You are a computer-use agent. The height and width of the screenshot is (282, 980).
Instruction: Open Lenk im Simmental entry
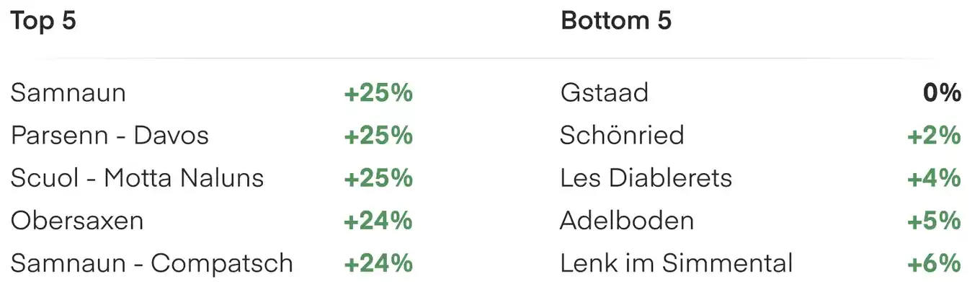677,263
